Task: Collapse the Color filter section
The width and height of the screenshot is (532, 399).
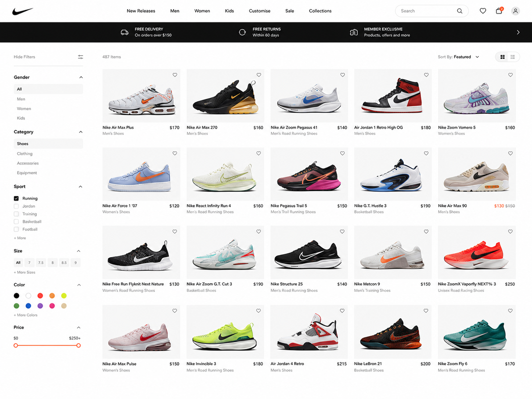Action: (x=79, y=285)
